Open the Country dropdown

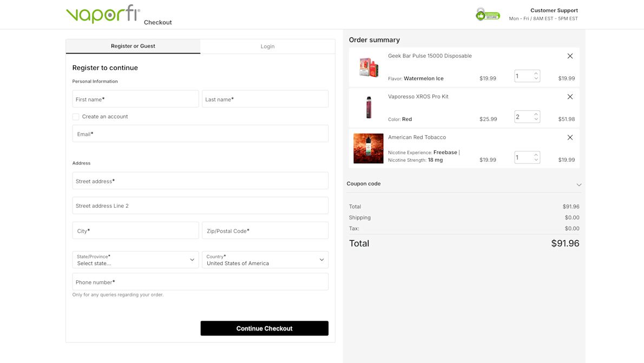click(265, 260)
